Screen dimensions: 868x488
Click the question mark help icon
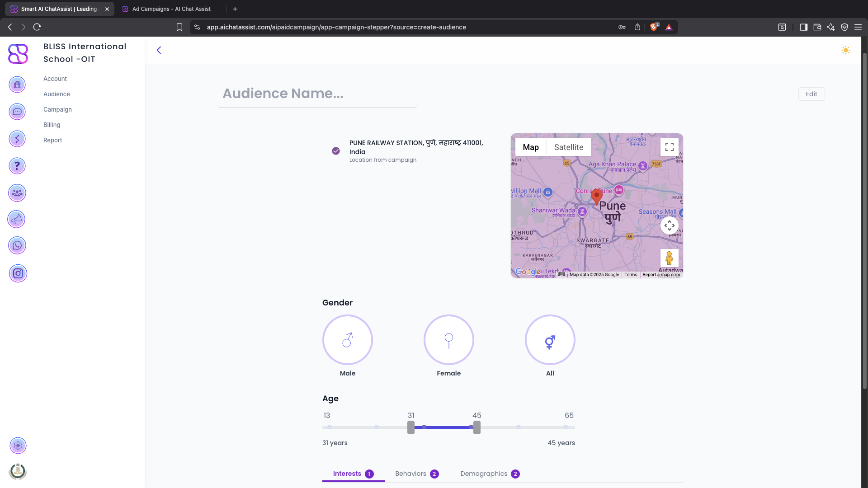pyautogui.click(x=17, y=166)
